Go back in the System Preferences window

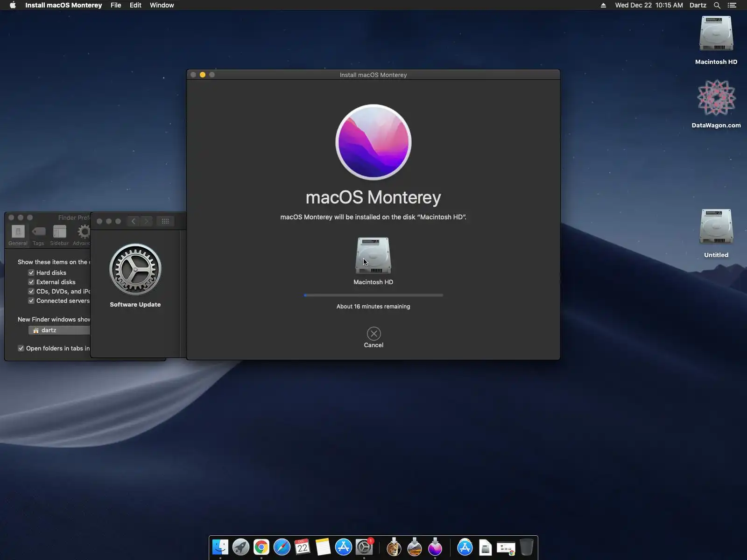pyautogui.click(x=134, y=221)
